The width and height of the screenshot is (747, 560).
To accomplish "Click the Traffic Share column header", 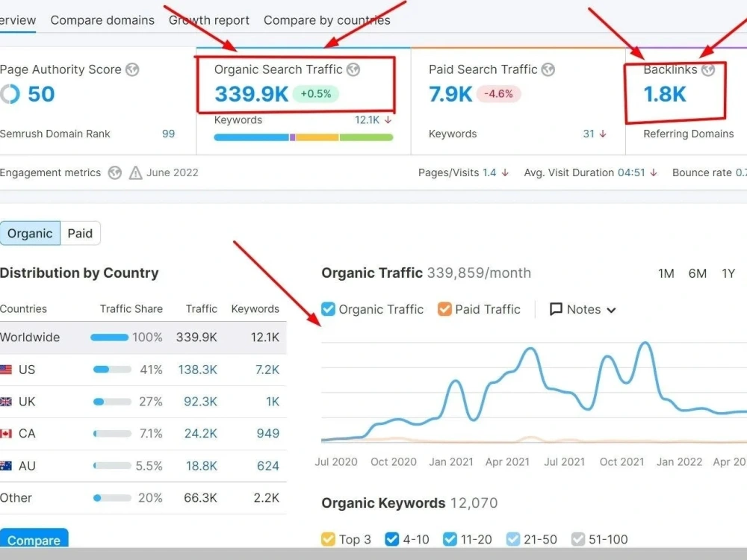I will tap(131, 308).
